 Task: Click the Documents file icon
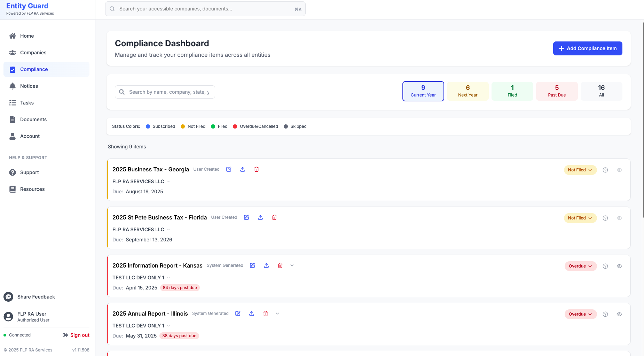[x=13, y=119]
